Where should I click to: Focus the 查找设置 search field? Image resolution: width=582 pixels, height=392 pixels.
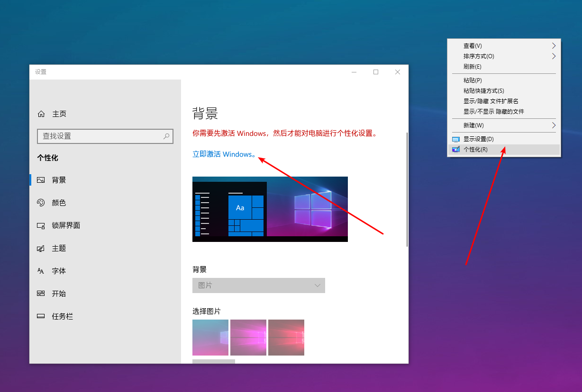coord(105,136)
